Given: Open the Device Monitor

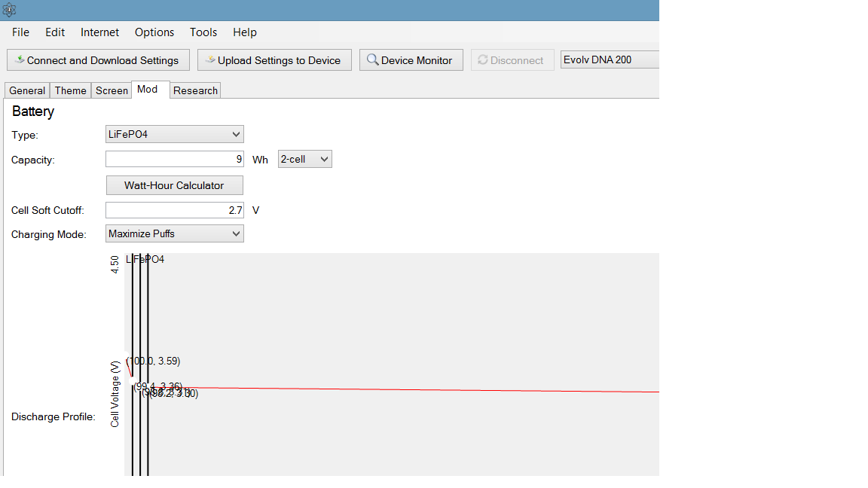Looking at the screenshot, I should tap(411, 60).
